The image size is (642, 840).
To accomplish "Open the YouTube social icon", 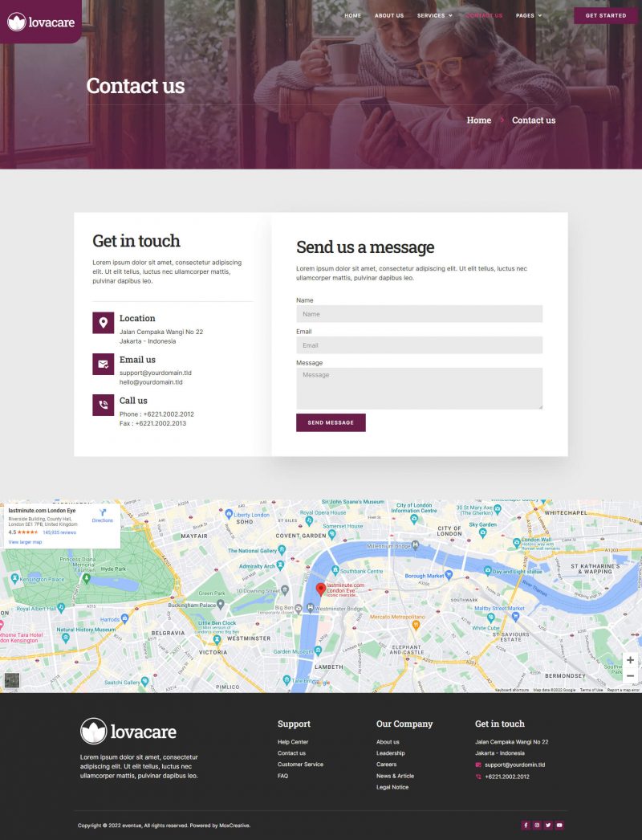I will [559, 825].
